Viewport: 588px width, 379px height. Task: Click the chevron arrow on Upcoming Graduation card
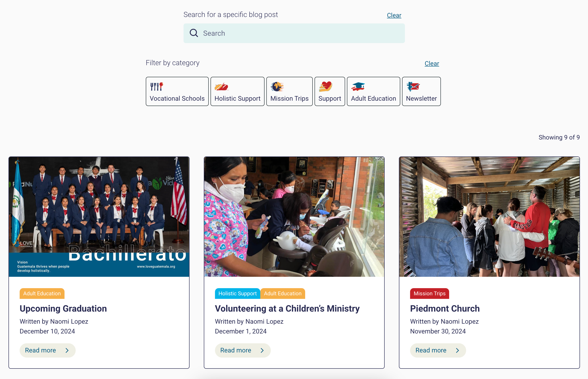[67, 350]
